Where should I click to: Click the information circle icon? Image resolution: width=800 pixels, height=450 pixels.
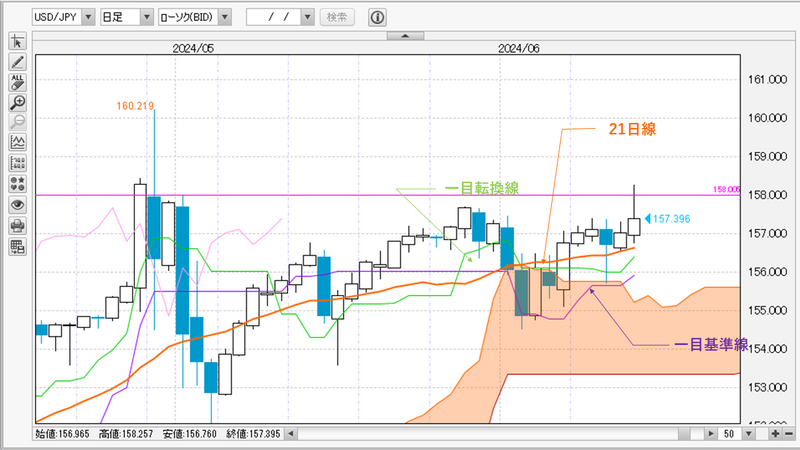(x=377, y=17)
